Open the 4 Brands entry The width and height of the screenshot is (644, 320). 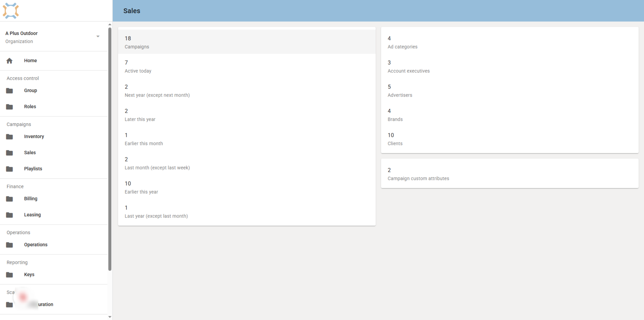click(x=510, y=114)
